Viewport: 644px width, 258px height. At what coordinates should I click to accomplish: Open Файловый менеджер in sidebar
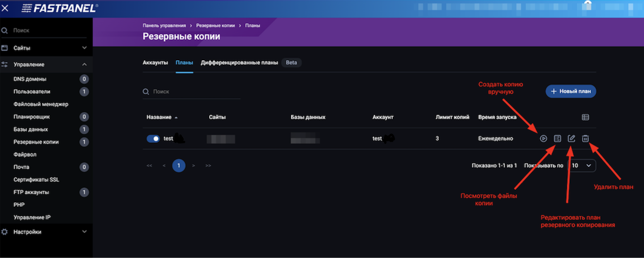(x=41, y=104)
